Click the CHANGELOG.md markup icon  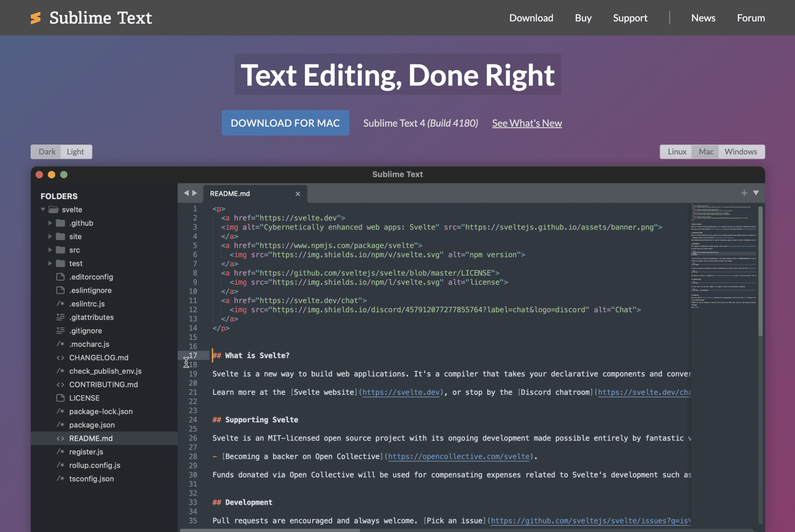pyautogui.click(x=60, y=358)
